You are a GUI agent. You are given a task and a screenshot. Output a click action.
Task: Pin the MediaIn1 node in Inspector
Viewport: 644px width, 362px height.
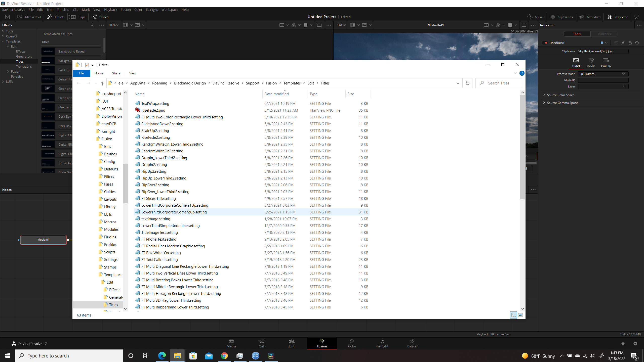pyautogui.click(x=623, y=43)
